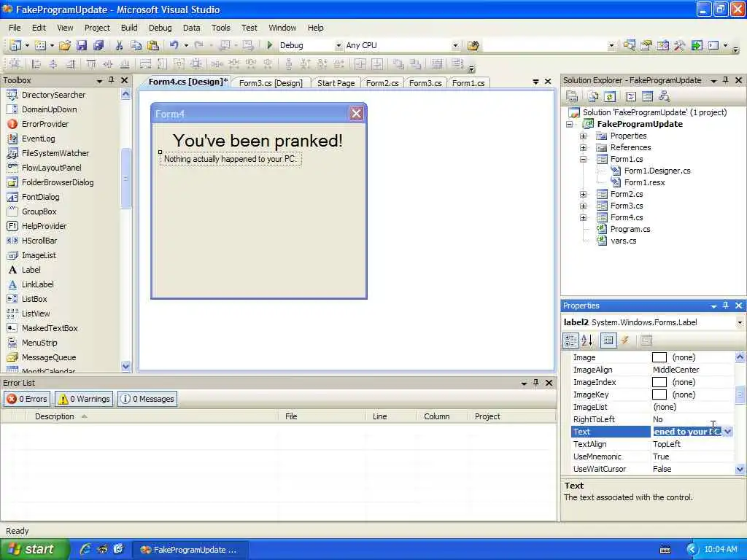Collapse the Form1.cs node

point(583,159)
